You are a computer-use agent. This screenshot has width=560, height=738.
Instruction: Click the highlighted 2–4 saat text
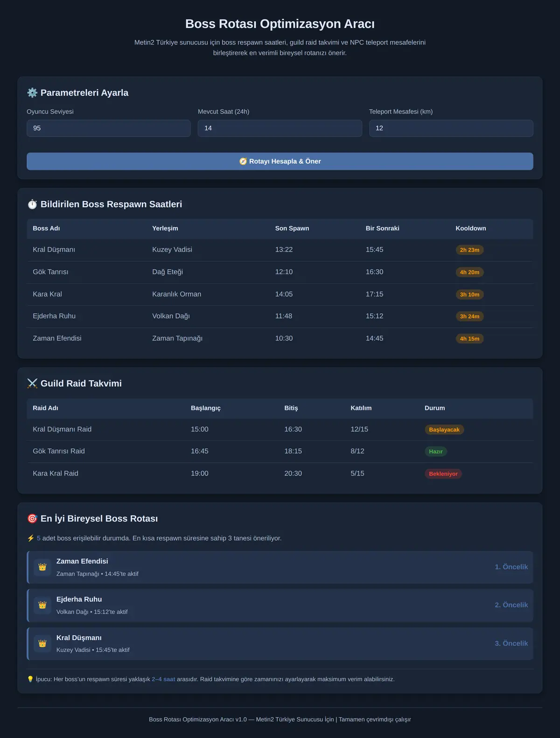point(163,679)
